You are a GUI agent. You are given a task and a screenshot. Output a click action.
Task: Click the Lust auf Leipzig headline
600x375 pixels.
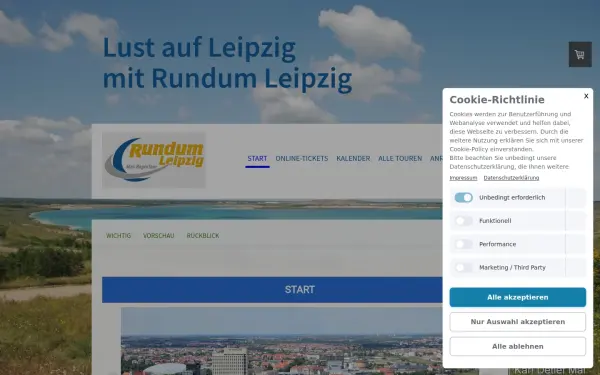coord(227,63)
